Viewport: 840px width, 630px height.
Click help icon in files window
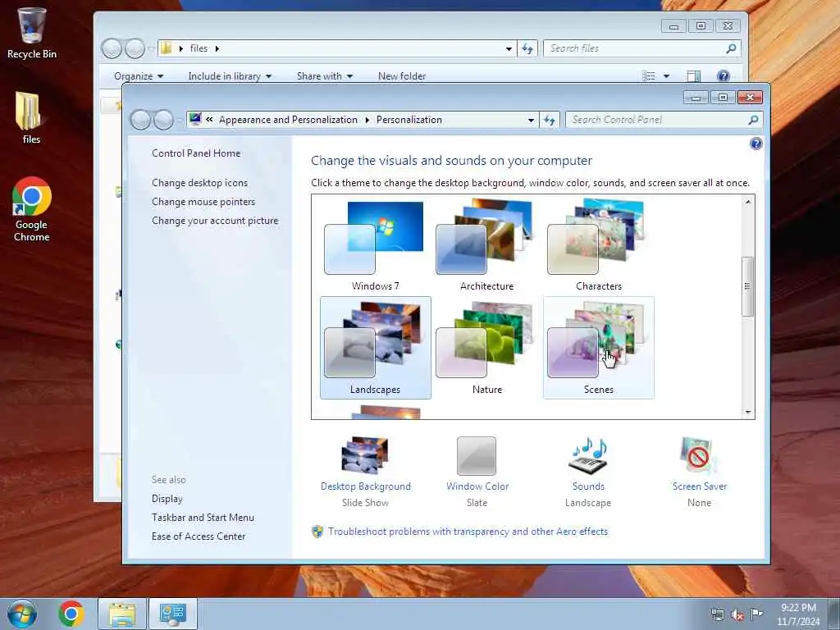pyautogui.click(x=724, y=76)
